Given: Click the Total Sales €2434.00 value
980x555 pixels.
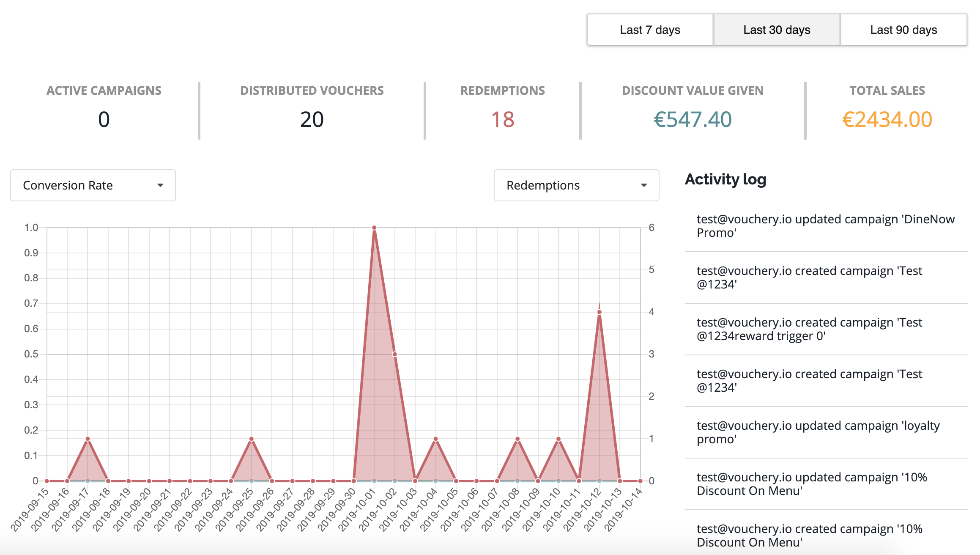Looking at the screenshot, I should pos(887,119).
